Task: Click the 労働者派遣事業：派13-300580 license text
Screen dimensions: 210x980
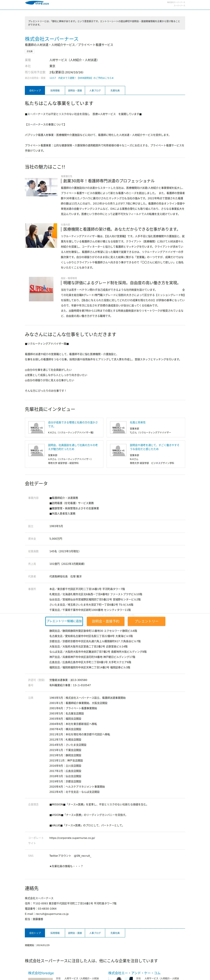Action: tap(68, 680)
